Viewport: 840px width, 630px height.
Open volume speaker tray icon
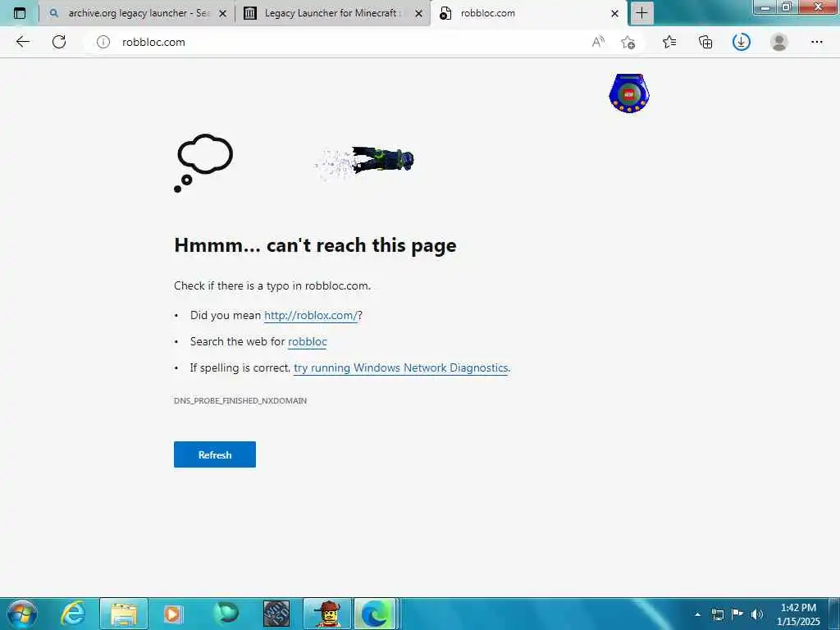point(757,614)
